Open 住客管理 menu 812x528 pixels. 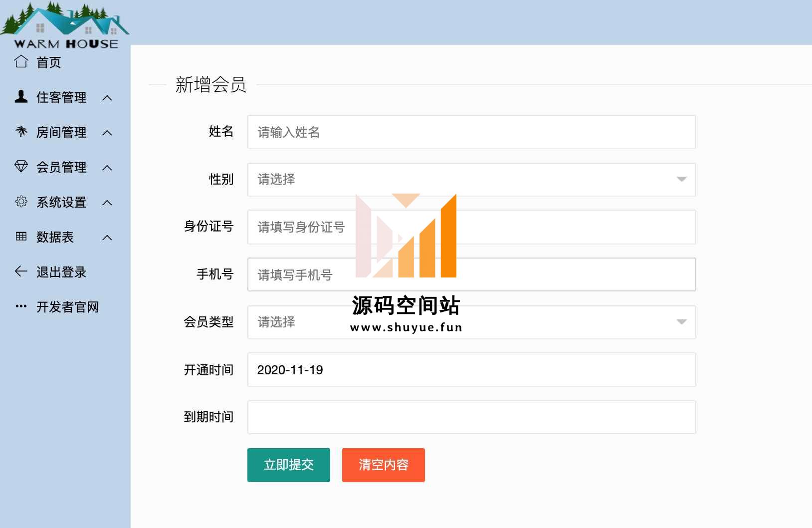click(x=61, y=97)
